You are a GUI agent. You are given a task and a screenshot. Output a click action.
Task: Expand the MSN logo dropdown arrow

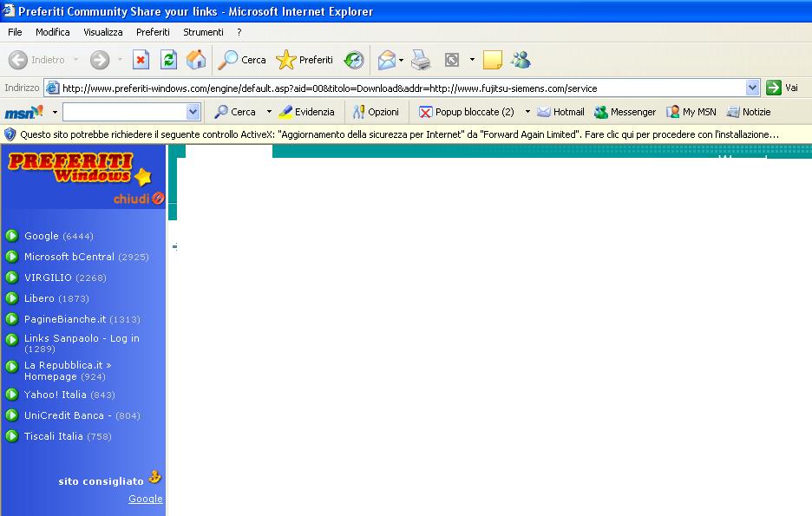[55, 112]
